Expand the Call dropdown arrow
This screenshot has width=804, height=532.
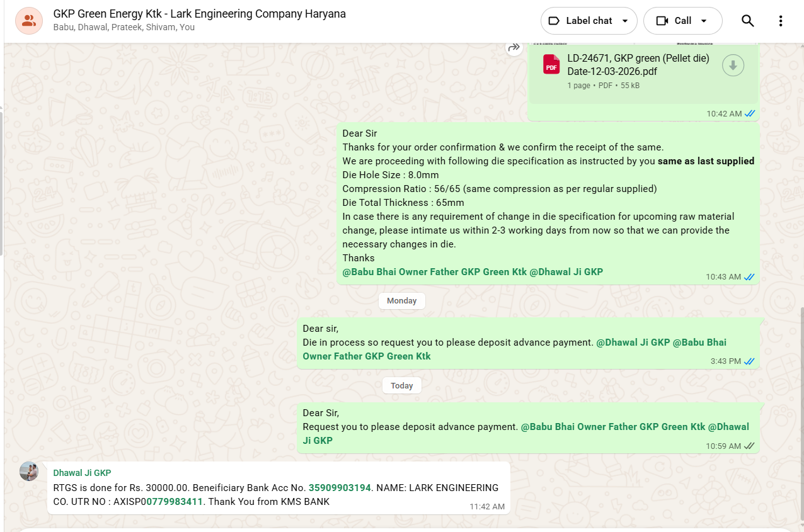(704, 21)
